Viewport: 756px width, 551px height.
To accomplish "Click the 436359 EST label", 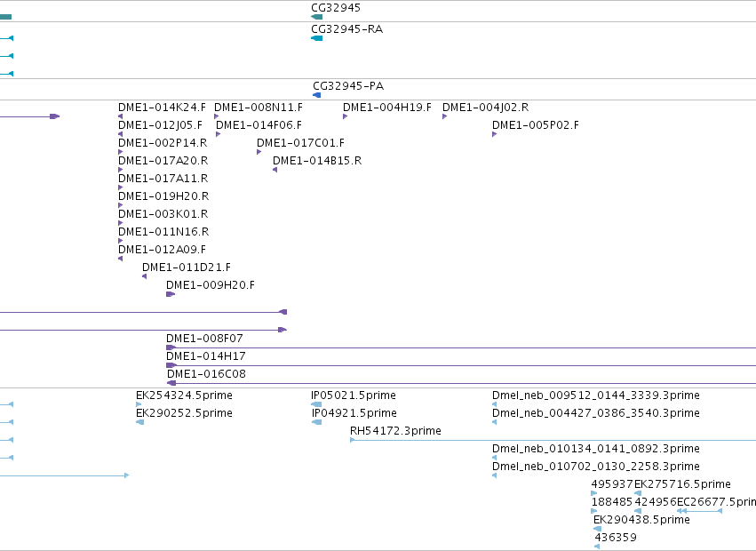I will click(x=616, y=538).
